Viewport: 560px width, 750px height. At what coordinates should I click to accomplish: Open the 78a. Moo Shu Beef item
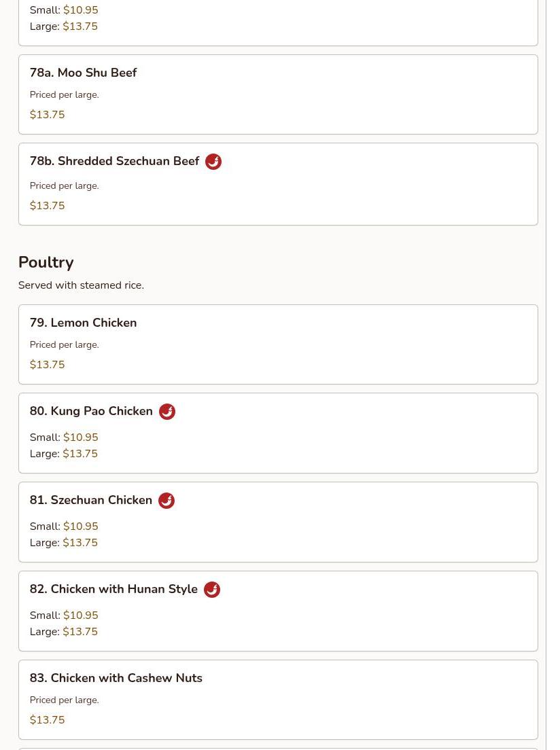click(x=83, y=73)
